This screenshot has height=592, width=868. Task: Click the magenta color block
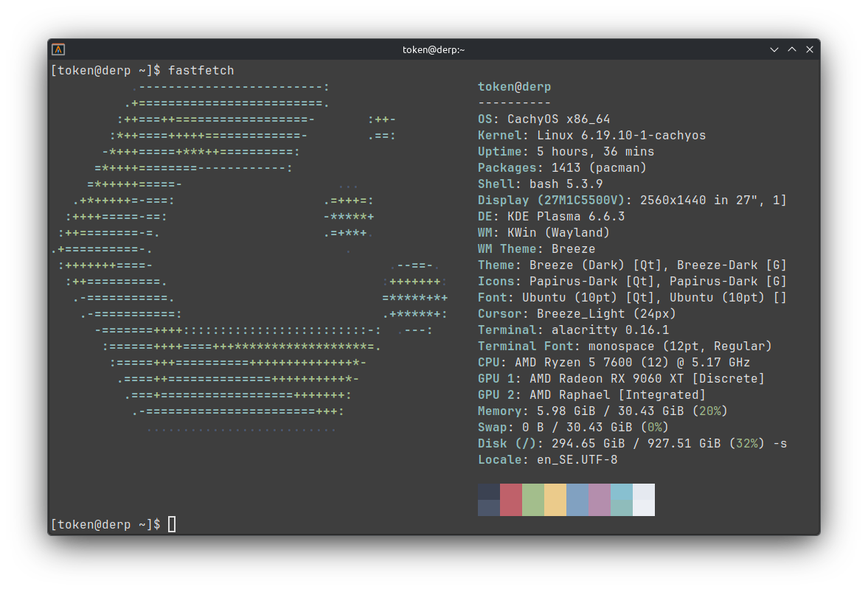point(600,500)
